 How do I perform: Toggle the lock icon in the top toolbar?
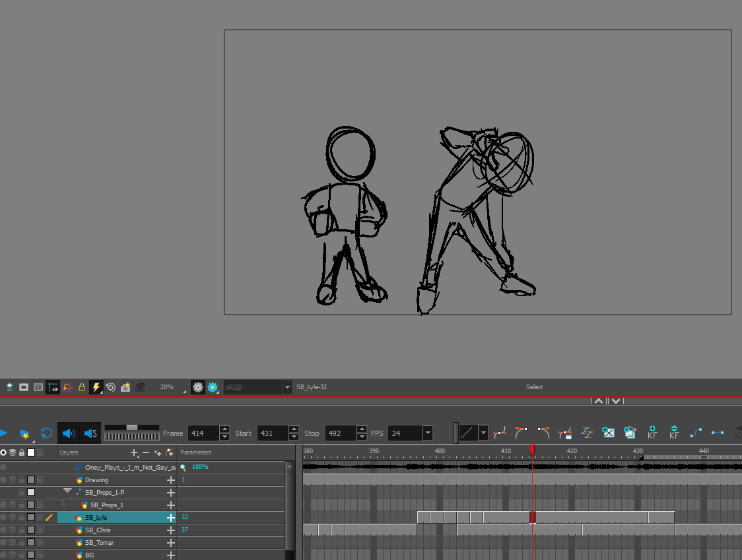coord(83,387)
